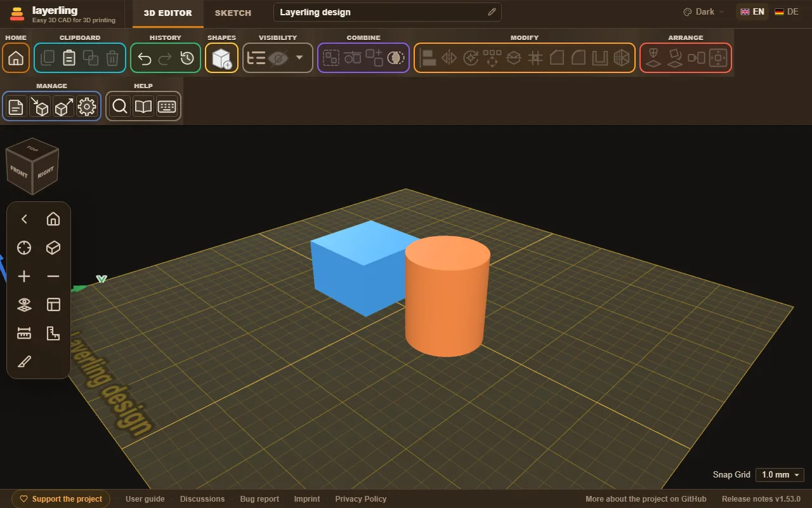Collapse the view panel with the chevron
812x508 pixels.
pos(24,219)
